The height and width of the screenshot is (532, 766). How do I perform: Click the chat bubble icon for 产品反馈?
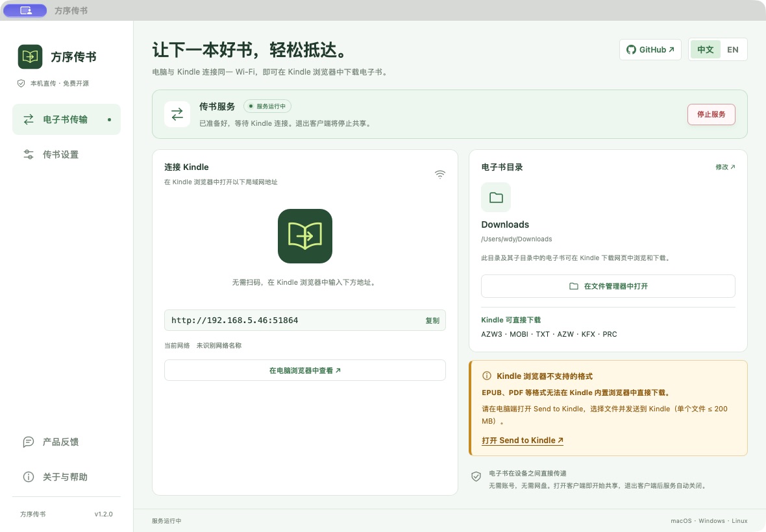pos(29,442)
